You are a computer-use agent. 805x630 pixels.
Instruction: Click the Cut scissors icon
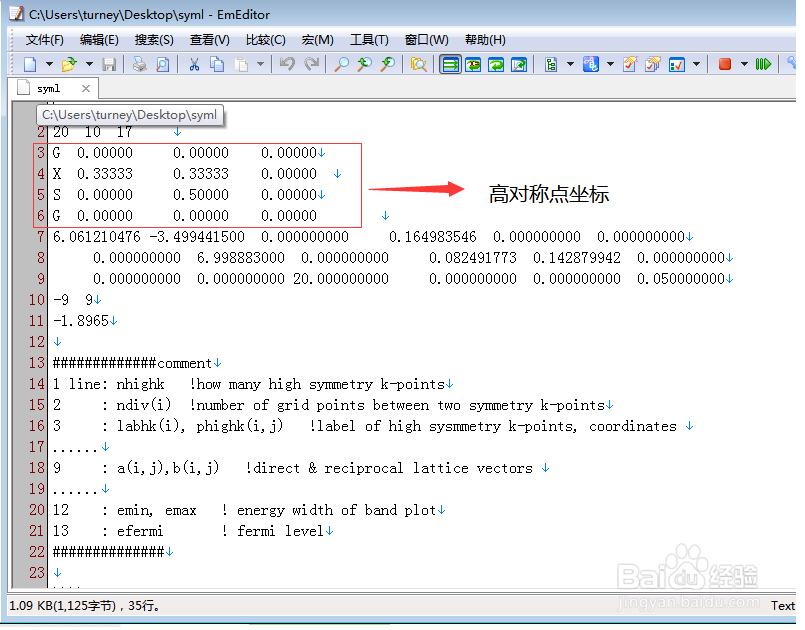pyautogui.click(x=194, y=64)
